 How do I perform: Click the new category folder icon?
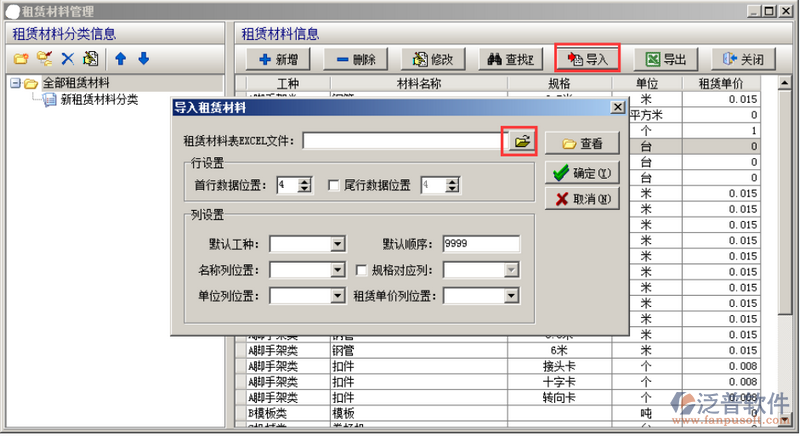pos(21,59)
